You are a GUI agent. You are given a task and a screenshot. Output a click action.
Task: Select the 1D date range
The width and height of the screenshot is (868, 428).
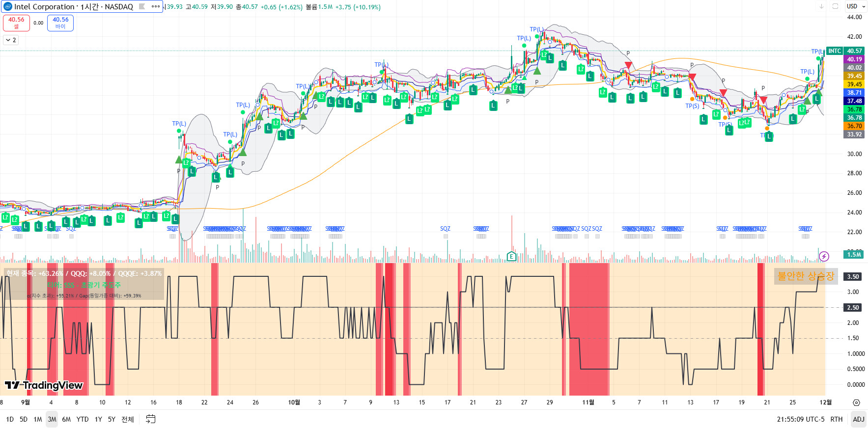(x=10, y=419)
